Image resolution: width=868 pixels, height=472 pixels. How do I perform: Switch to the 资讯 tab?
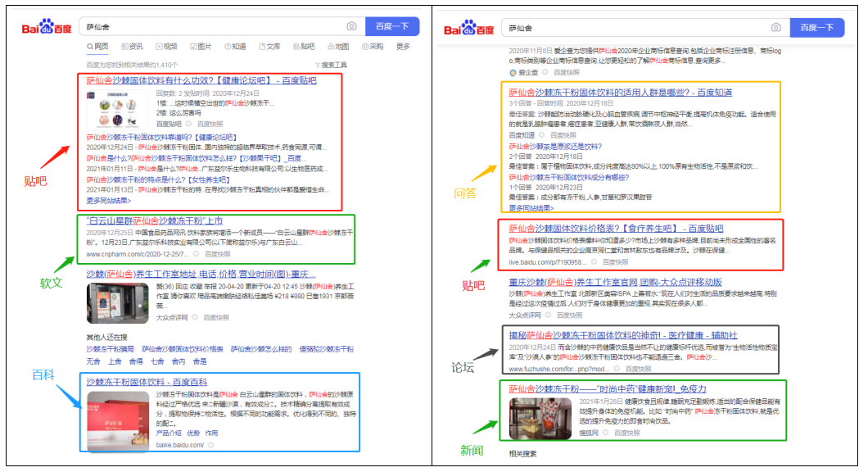pos(133,47)
